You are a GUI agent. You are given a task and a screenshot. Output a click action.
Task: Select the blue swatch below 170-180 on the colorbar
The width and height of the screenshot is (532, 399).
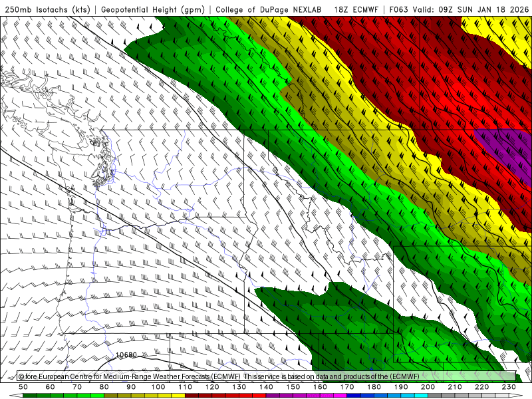[360, 396]
